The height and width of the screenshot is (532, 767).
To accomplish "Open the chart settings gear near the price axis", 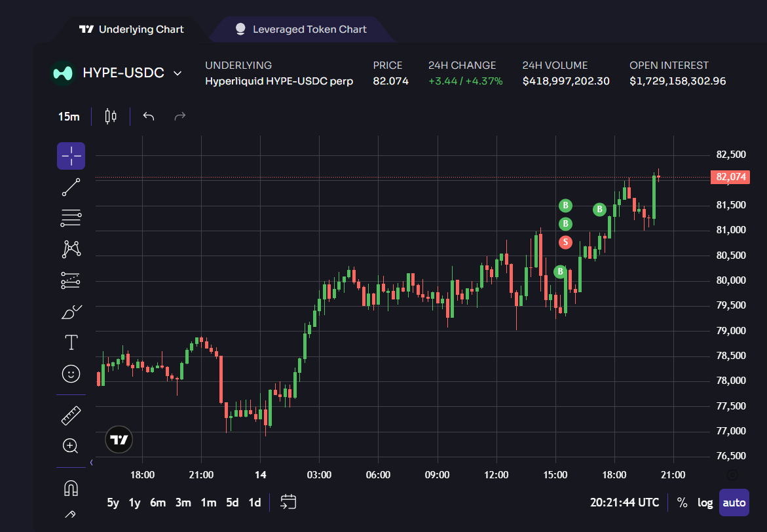I will pyautogui.click(x=732, y=475).
